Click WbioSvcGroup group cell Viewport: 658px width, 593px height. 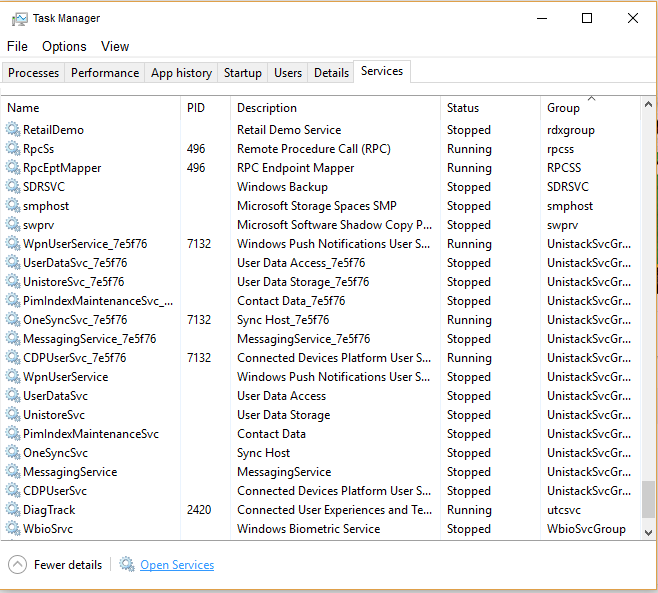[x=586, y=529]
